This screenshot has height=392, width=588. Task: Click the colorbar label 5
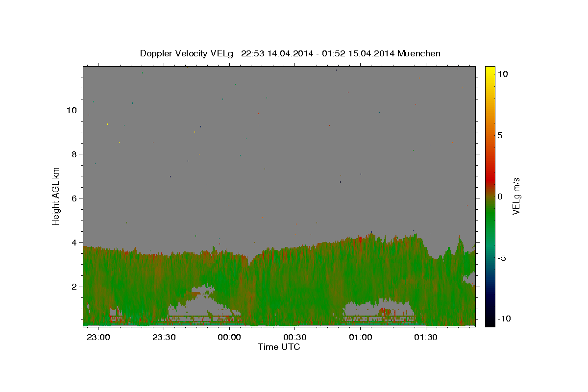(500, 135)
